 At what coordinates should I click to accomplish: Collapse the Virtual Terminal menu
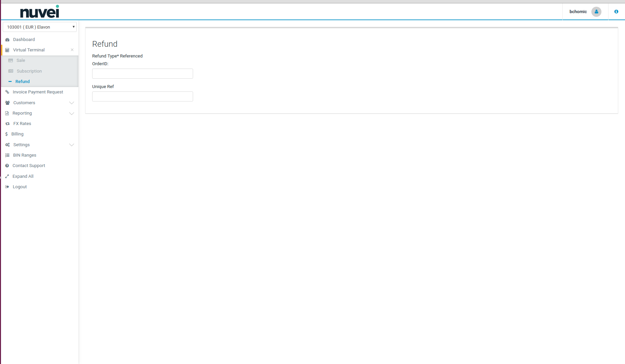[72, 50]
